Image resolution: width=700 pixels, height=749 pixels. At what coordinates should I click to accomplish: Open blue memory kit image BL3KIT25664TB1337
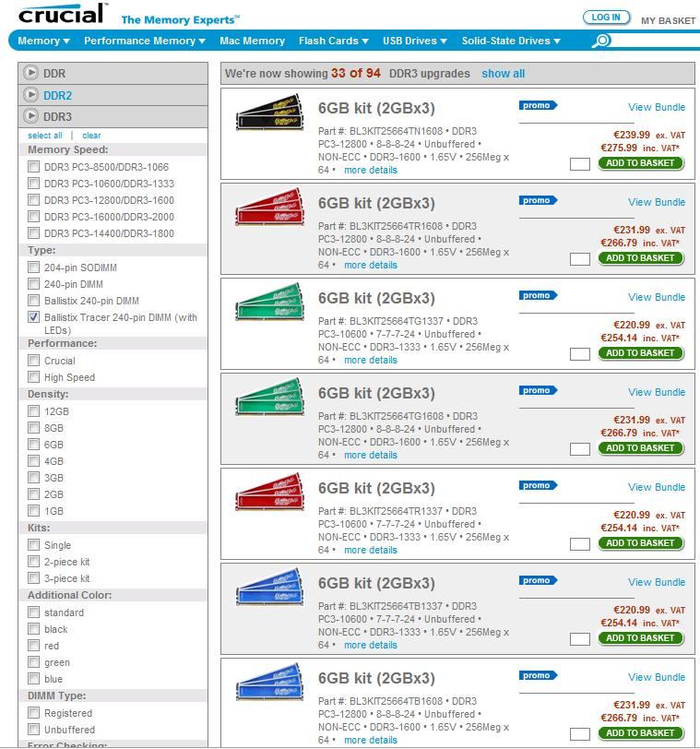(x=270, y=587)
